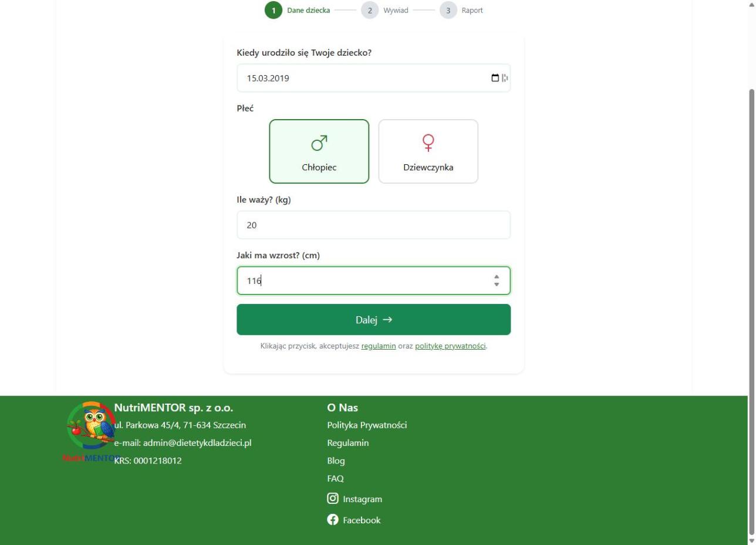Click the male symbol icon
This screenshot has width=756, height=545.
tap(319, 143)
